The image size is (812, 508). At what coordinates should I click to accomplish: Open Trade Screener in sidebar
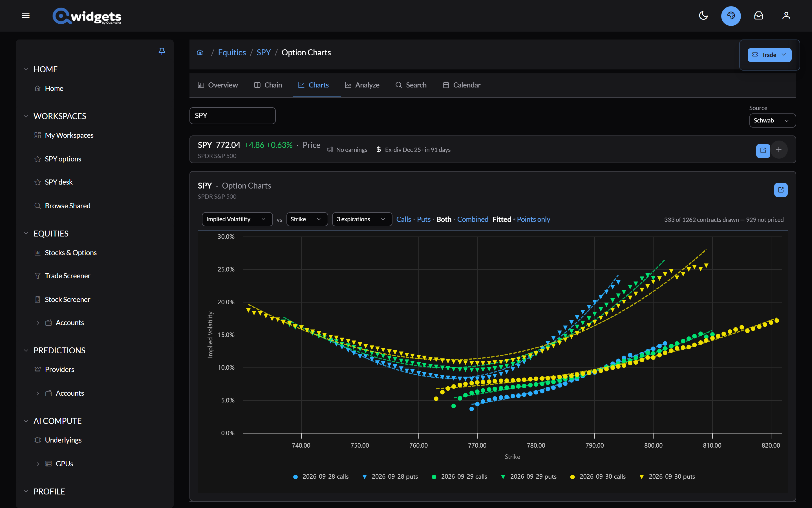62,276
